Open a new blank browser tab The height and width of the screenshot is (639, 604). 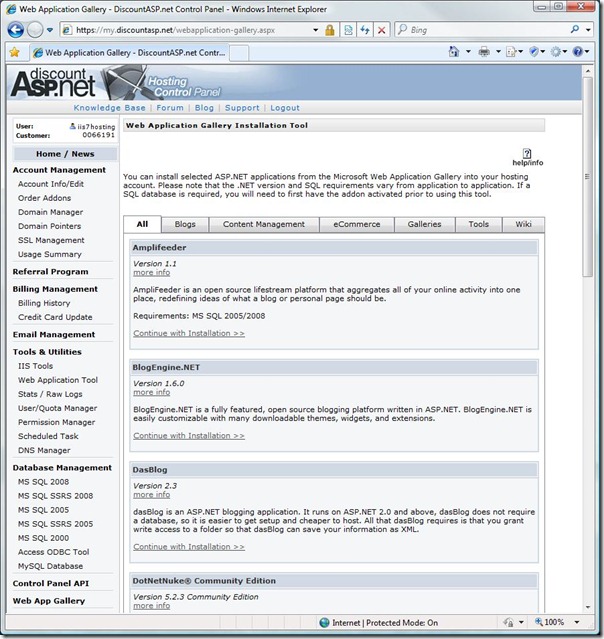(240, 53)
